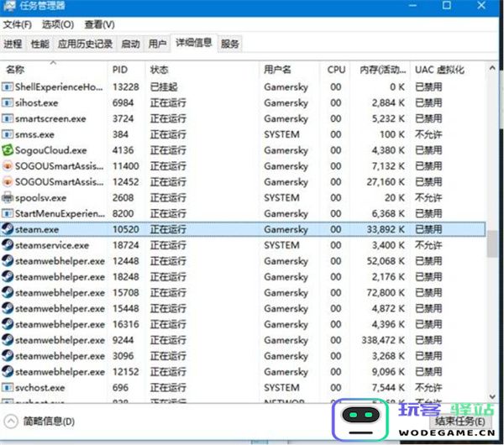Image resolution: width=504 pixels, height=445 pixels.
Task: Click steamwebhelper icon for PID 15448
Action: (x=8, y=308)
